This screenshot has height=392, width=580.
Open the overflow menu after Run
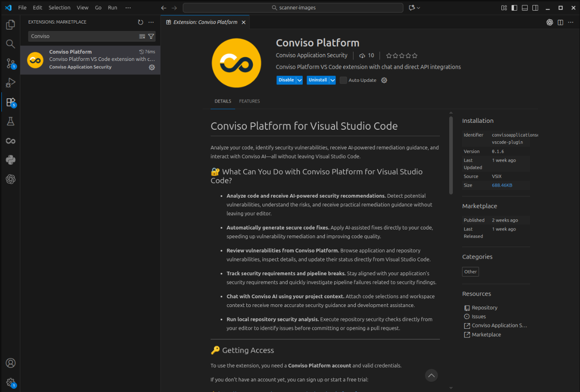click(128, 8)
